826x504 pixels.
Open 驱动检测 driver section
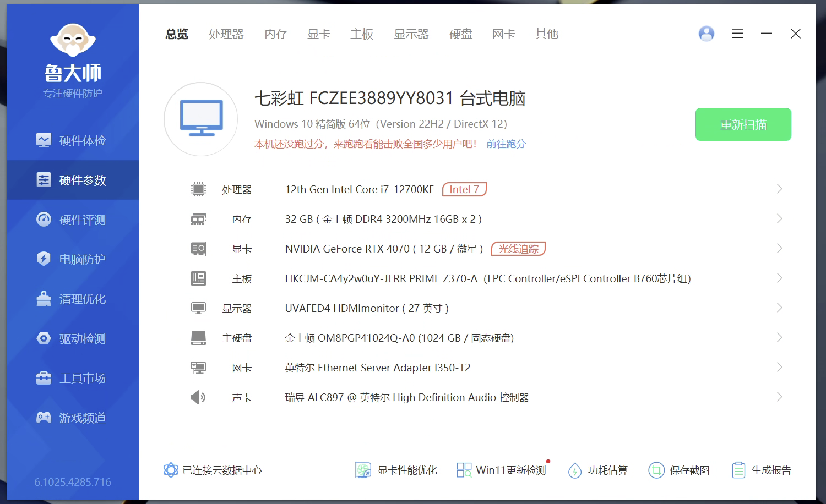coord(72,338)
